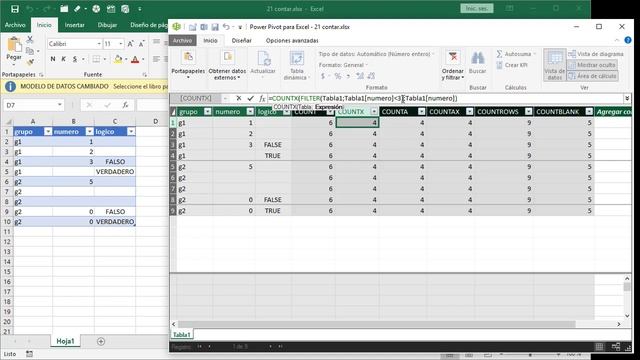Save workbook via Excel quick access toolbar
This screenshot has width=640, height=360.
click(15, 9)
